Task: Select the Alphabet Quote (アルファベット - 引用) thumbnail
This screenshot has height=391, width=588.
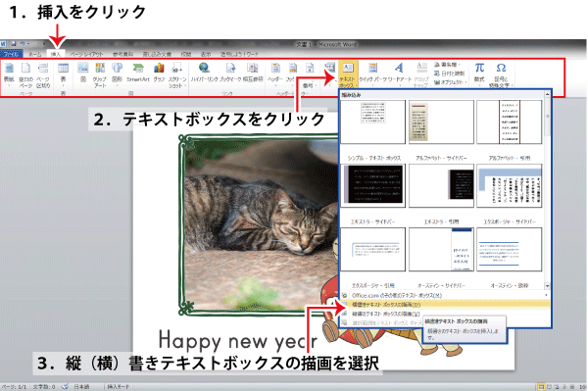Action: pyautogui.click(x=510, y=122)
